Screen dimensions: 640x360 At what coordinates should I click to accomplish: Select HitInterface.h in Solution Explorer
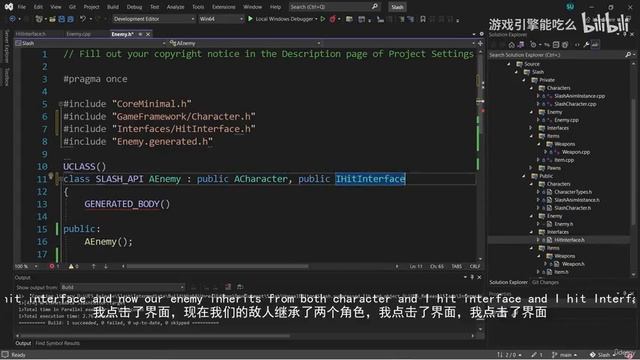569,240
